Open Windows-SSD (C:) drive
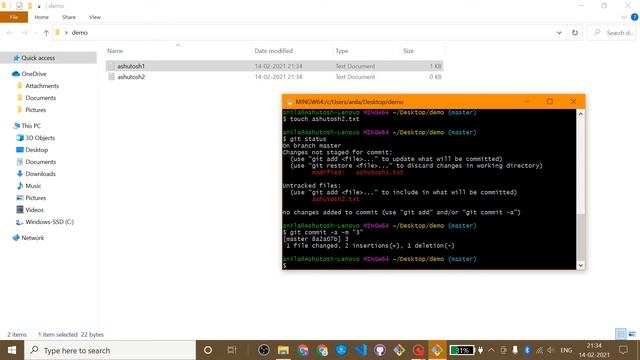This screenshot has width=640, height=360. (x=49, y=222)
